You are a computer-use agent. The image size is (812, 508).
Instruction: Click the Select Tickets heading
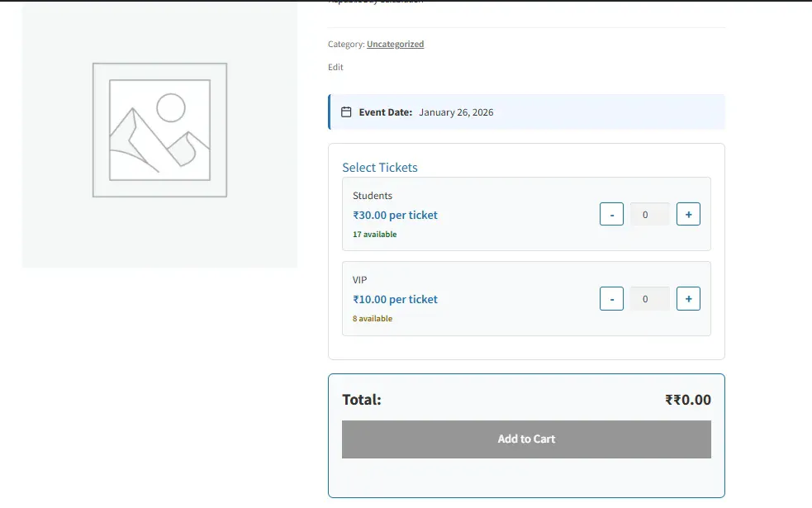click(x=380, y=167)
